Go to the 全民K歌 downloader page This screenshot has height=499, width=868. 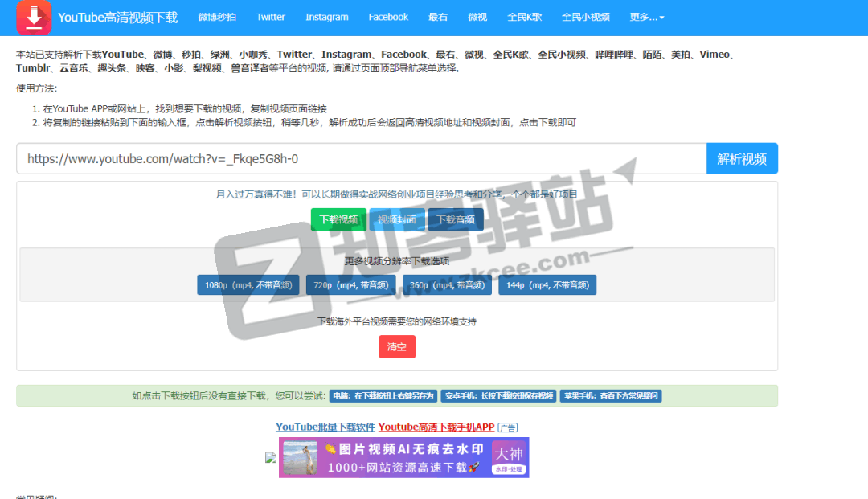click(525, 16)
